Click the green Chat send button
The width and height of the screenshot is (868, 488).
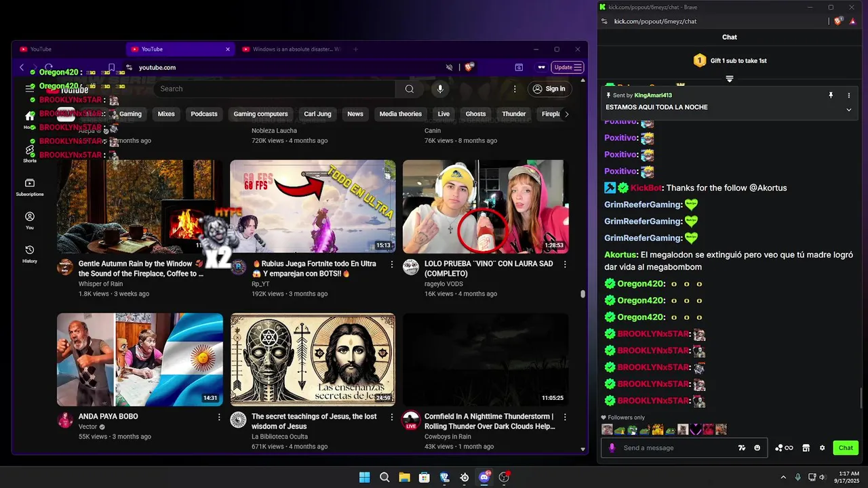846,448
